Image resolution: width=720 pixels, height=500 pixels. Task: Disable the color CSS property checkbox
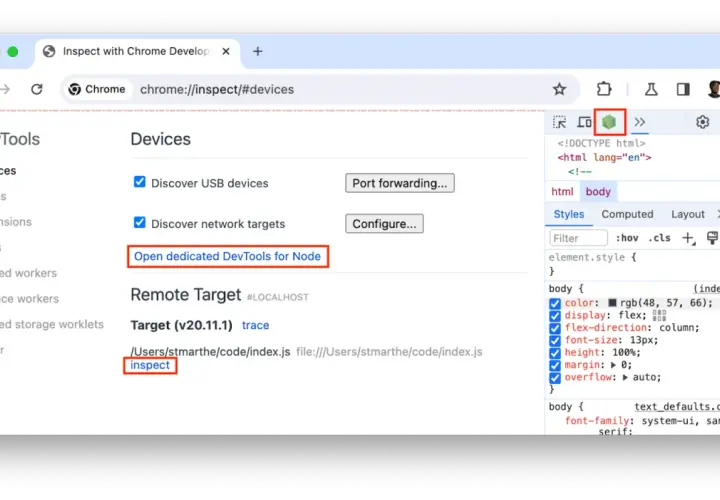(x=555, y=303)
